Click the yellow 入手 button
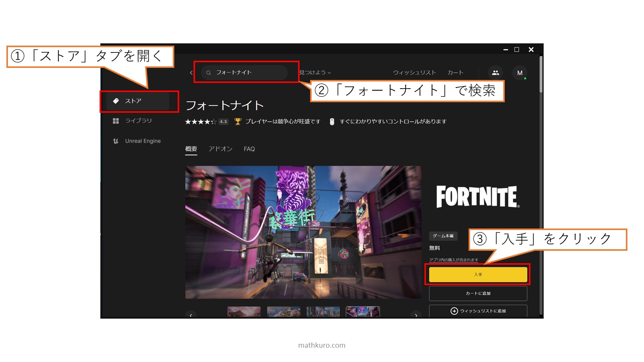 [x=478, y=275]
